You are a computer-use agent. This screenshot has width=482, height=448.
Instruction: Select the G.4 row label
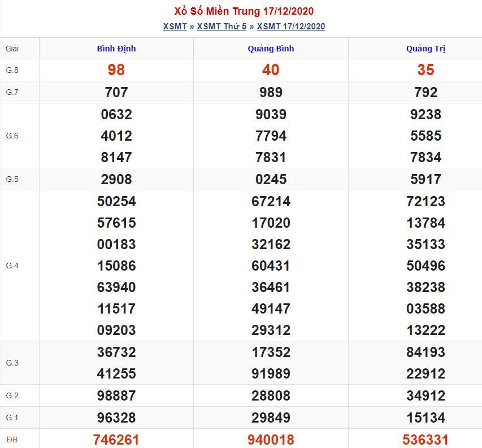12,266
